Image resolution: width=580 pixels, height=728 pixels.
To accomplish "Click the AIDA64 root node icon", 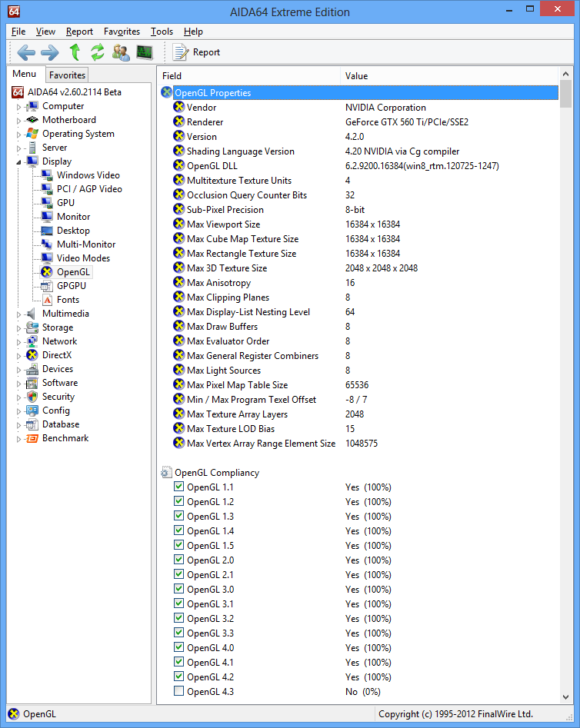I will [18, 92].
